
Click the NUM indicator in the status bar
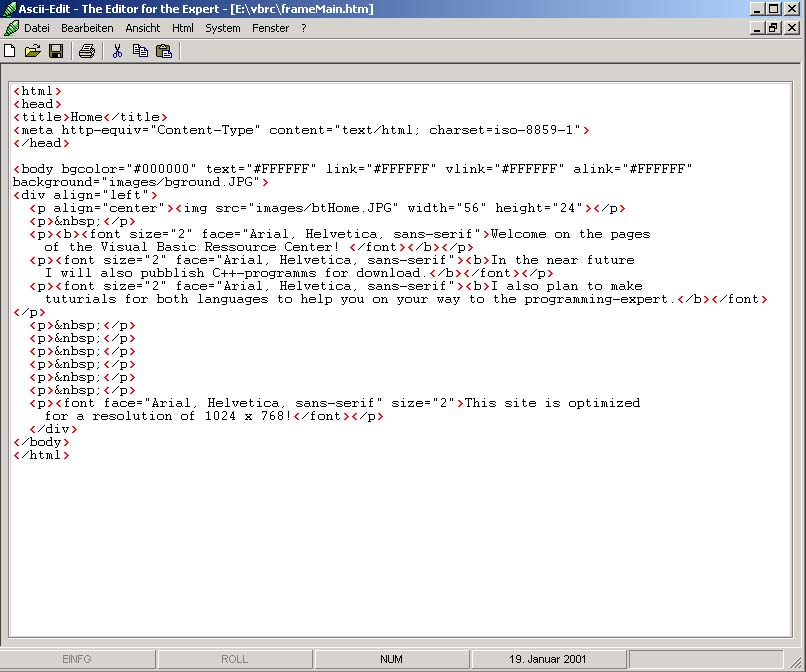(391, 660)
